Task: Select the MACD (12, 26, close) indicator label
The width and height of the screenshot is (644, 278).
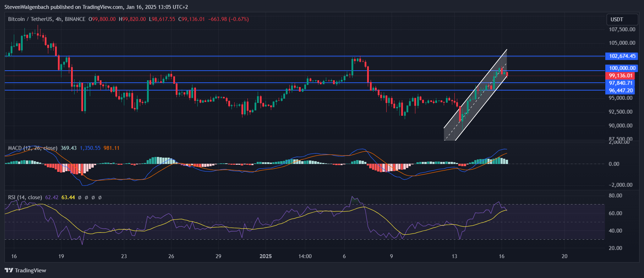Action: (x=33, y=148)
